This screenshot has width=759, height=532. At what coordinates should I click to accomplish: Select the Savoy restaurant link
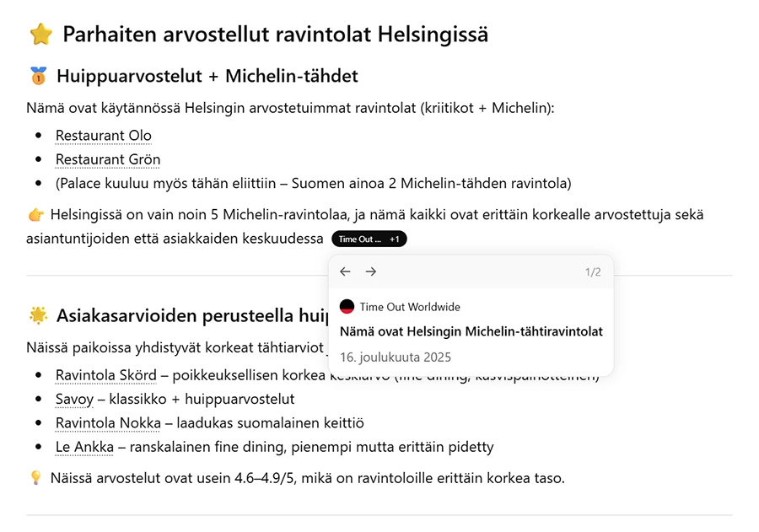74,399
